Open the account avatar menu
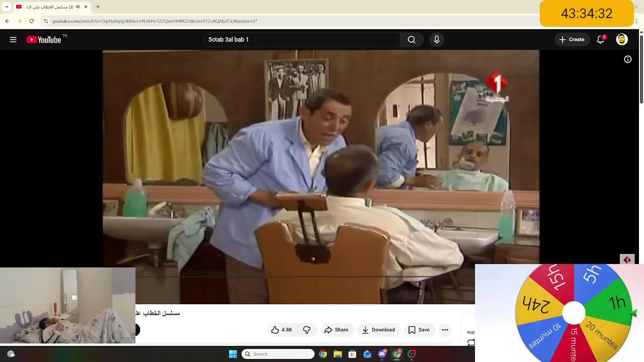This screenshot has width=644, height=362. click(622, 40)
